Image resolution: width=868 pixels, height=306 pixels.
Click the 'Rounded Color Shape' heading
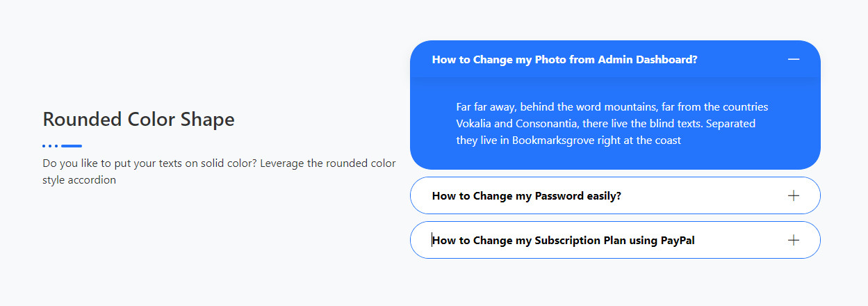(138, 120)
